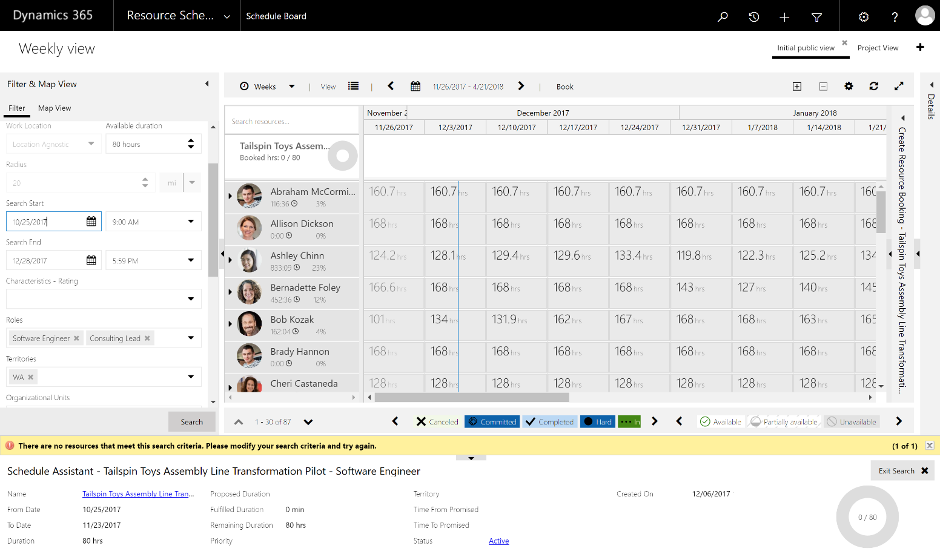The width and height of the screenshot is (940, 560).
Task: Click the horizontal scrollbar under schedule grid
Action: click(x=471, y=398)
